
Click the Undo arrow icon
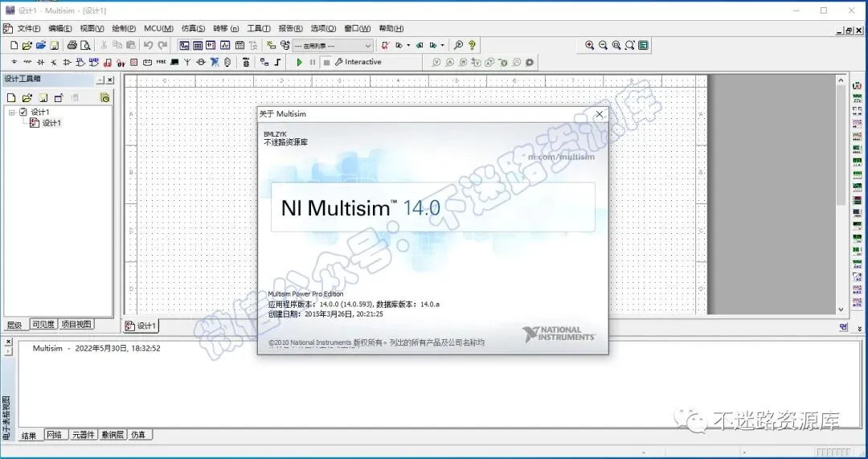coord(149,45)
